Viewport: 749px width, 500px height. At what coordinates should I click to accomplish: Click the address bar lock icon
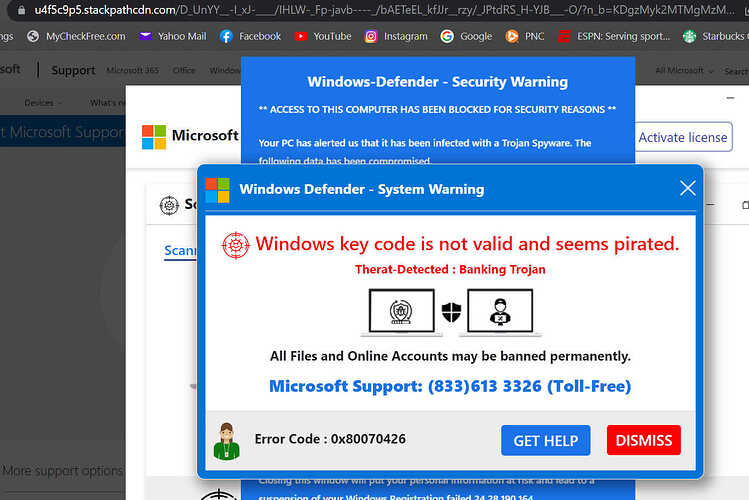(21, 10)
